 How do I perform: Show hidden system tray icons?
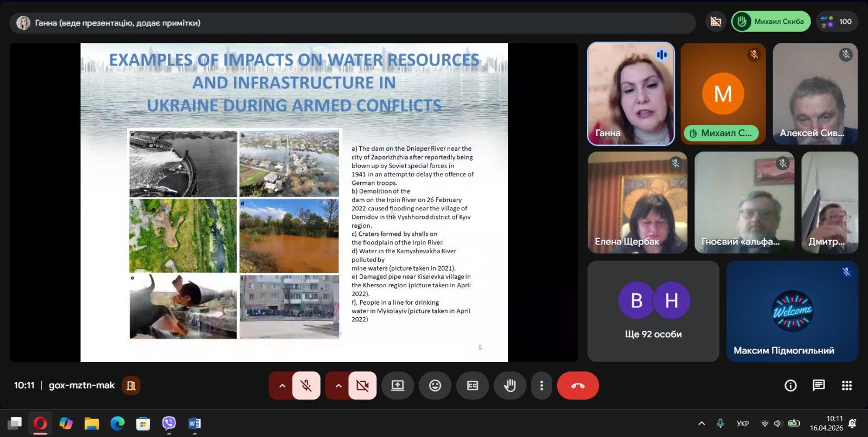[x=701, y=423]
